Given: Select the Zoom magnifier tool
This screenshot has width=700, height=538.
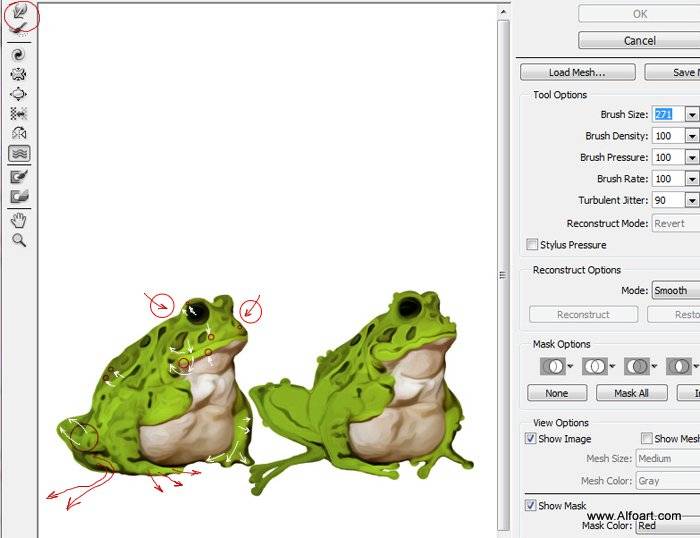Looking at the screenshot, I should (x=19, y=240).
